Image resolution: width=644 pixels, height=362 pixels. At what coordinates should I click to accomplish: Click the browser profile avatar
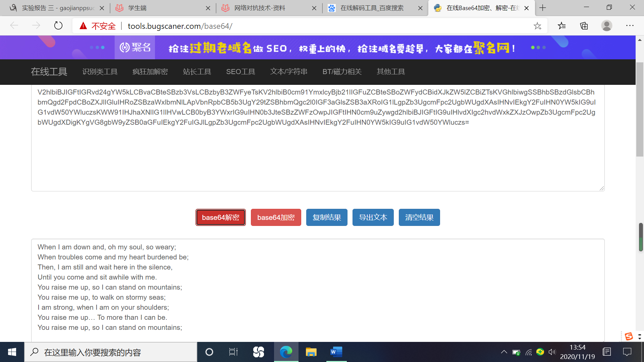pyautogui.click(x=606, y=25)
